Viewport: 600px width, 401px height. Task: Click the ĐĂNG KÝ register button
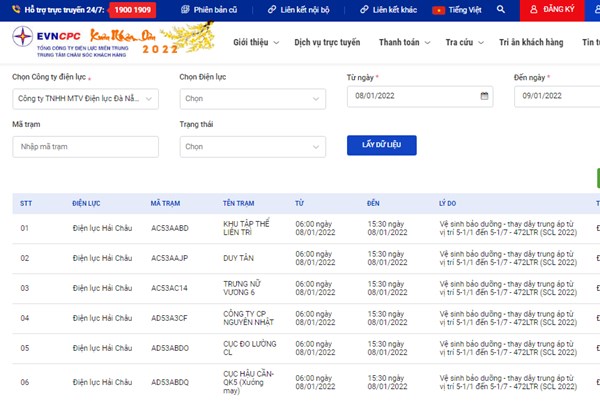(x=552, y=10)
